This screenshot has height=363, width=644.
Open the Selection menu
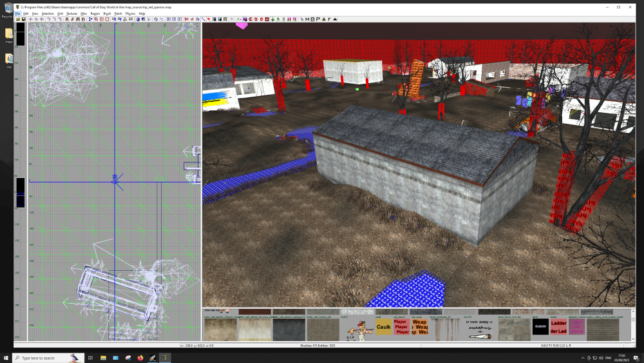[x=48, y=14]
